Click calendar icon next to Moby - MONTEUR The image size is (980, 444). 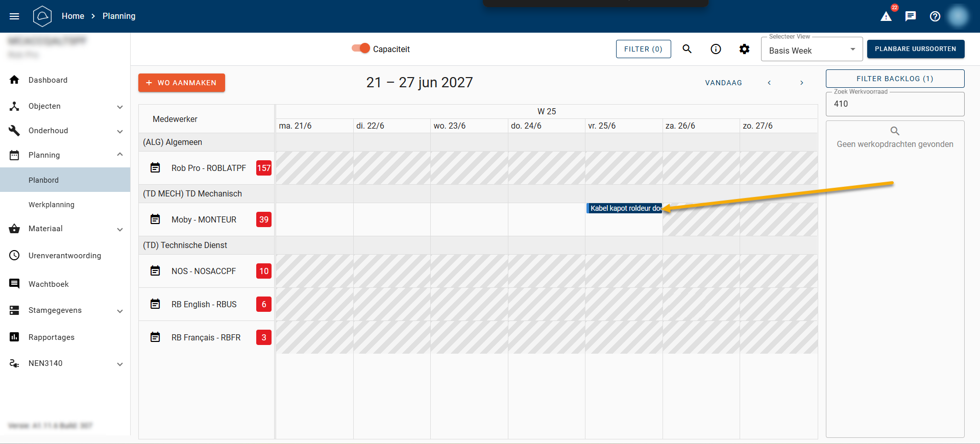(155, 219)
